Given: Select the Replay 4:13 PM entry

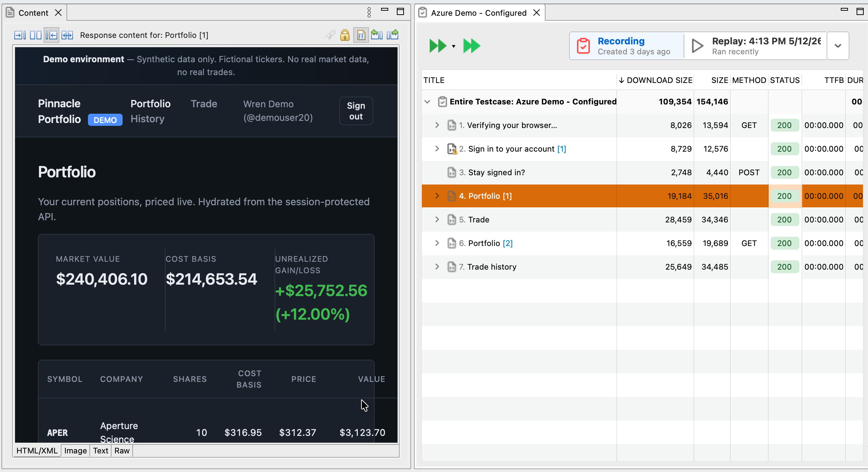Looking at the screenshot, I should pyautogui.click(x=756, y=46).
